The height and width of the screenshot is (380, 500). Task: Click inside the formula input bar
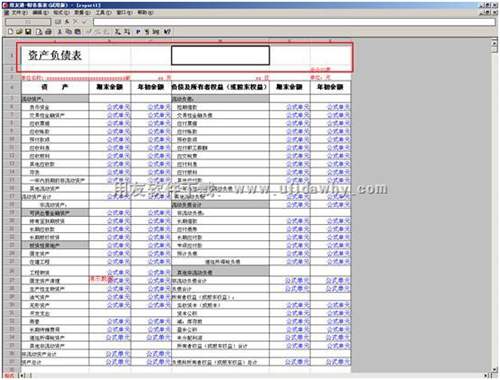pos(294,22)
